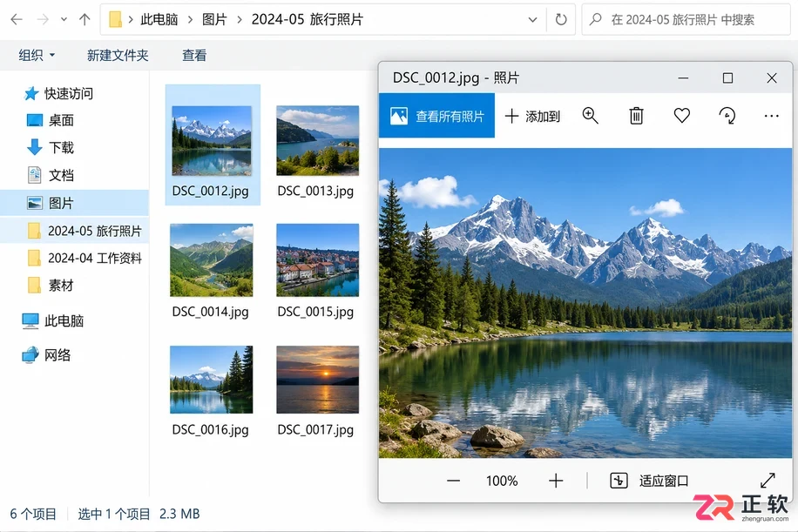Viewport: 798px width, 532px height.
Task: Open the 下载 folder in the sidebar
Action: [51, 147]
